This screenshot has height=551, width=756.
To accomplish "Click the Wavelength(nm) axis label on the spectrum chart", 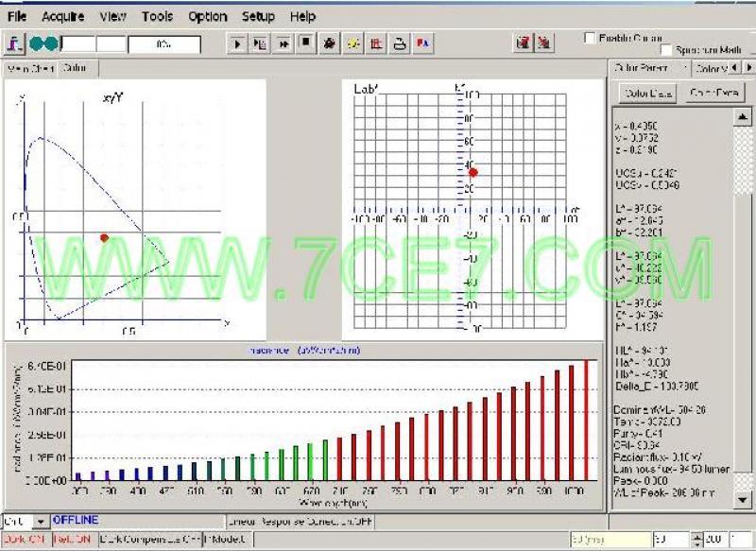I will coord(334,504).
